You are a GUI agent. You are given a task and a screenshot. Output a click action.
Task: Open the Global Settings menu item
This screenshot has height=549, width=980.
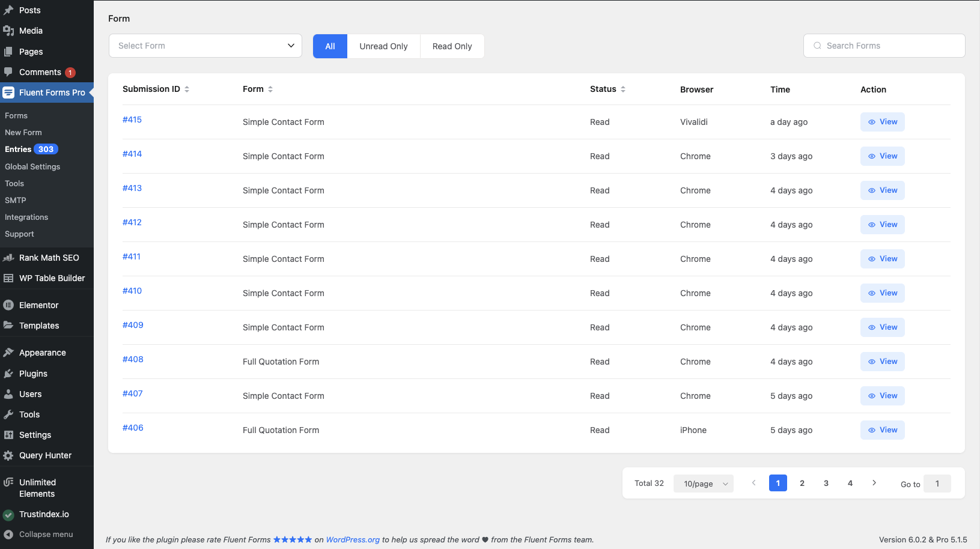[x=32, y=166]
